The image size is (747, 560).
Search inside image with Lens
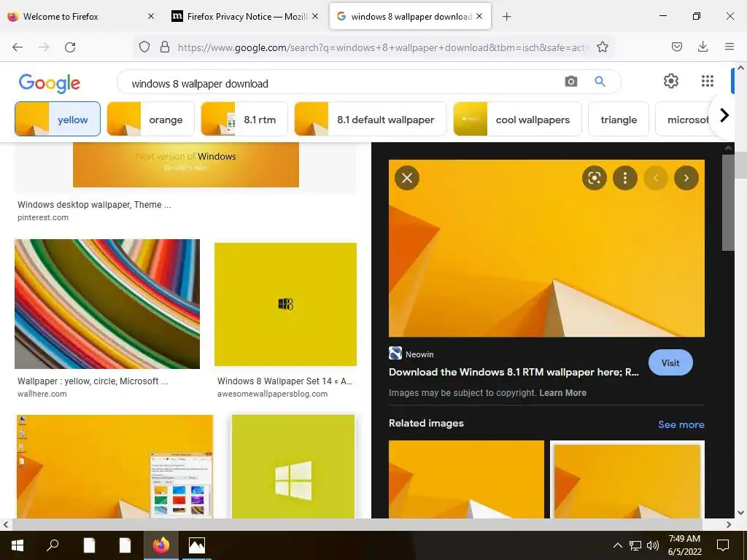pyautogui.click(x=594, y=178)
